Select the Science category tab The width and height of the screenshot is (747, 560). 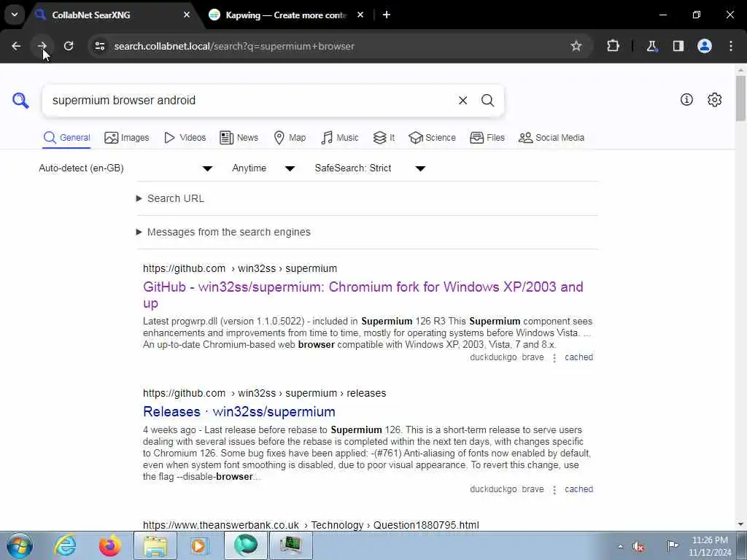[x=432, y=138]
